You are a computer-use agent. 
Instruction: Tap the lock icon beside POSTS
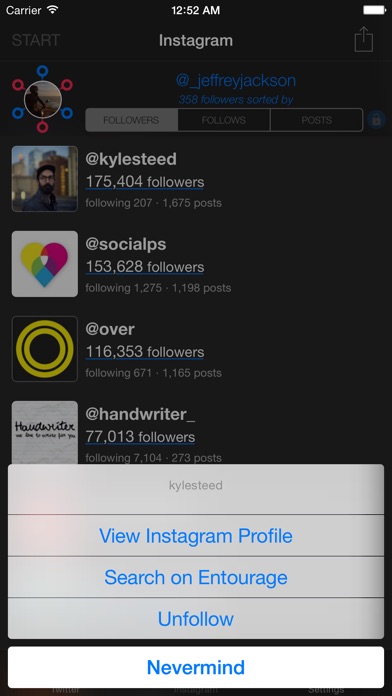coord(376,120)
